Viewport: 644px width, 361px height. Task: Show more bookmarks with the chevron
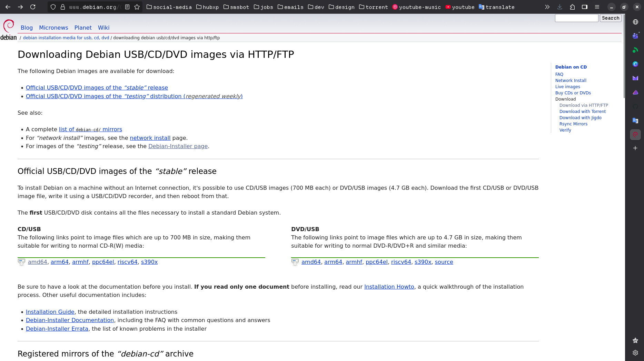(x=547, y=7)
